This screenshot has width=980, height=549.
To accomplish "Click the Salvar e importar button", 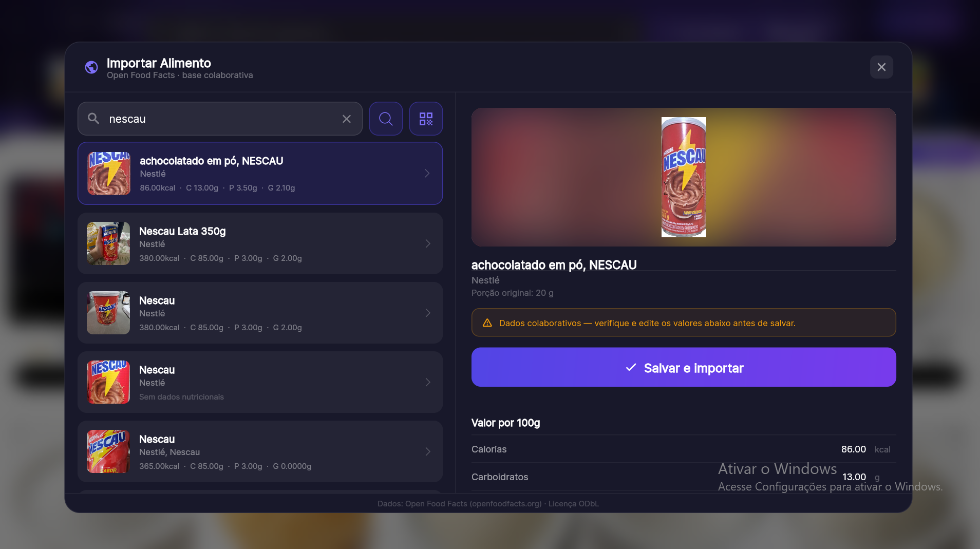I will 684,367.
